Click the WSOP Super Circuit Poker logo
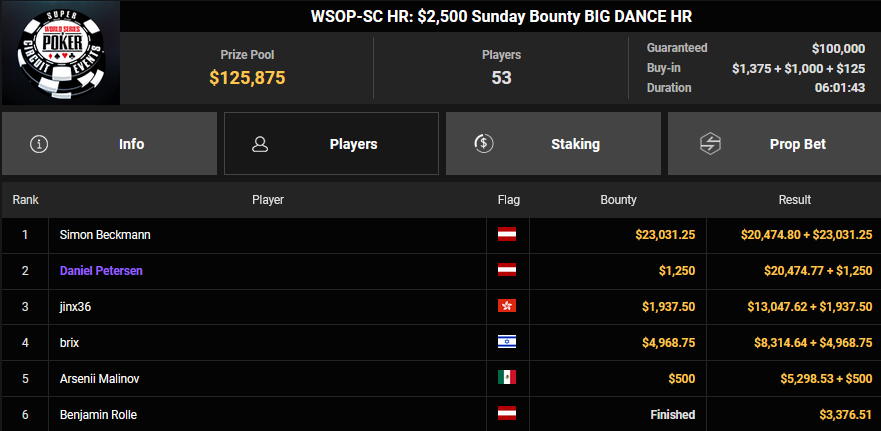This screenshot has width=881, height=431. click(60, 53)
